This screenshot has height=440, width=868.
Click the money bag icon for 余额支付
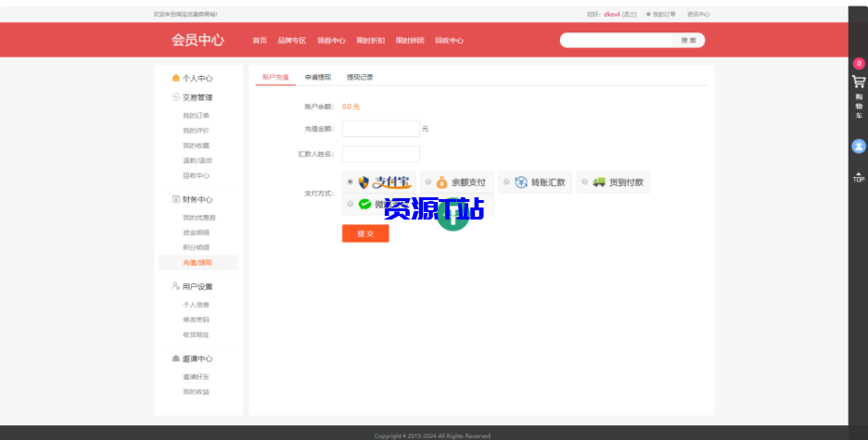click(441, 182)
